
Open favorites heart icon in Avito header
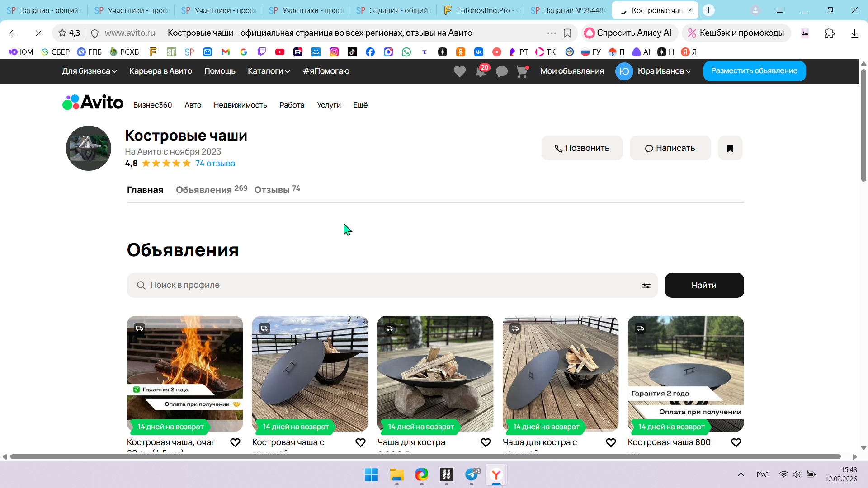tap(459, 71)
